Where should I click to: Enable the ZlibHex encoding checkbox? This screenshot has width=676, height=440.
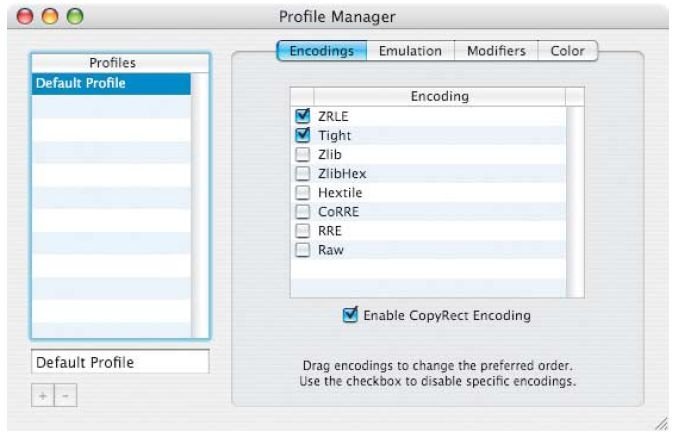tap(303, 173)
